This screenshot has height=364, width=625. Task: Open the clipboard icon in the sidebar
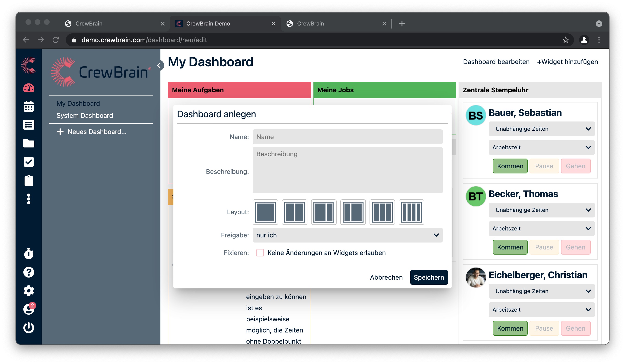(x=29, y=181)
